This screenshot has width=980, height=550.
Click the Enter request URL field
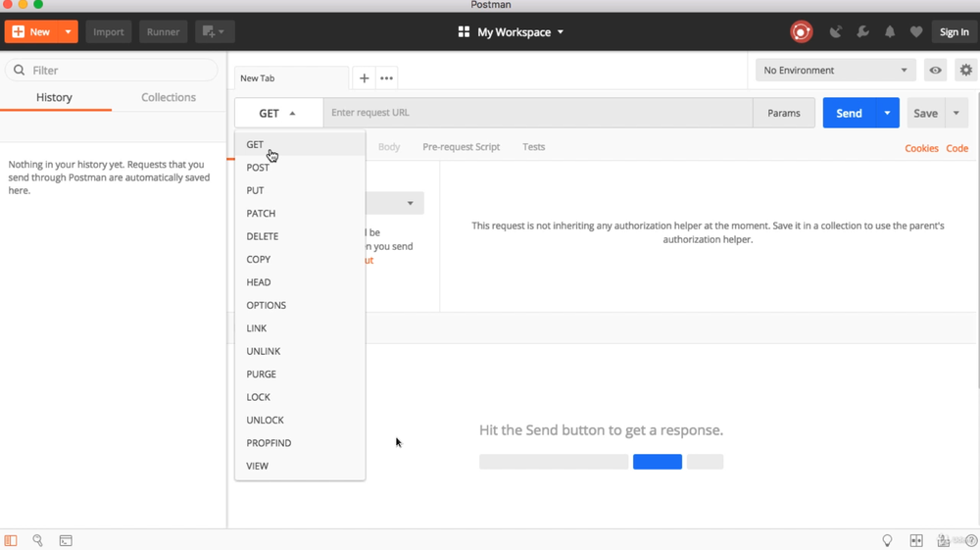(538, 113)
